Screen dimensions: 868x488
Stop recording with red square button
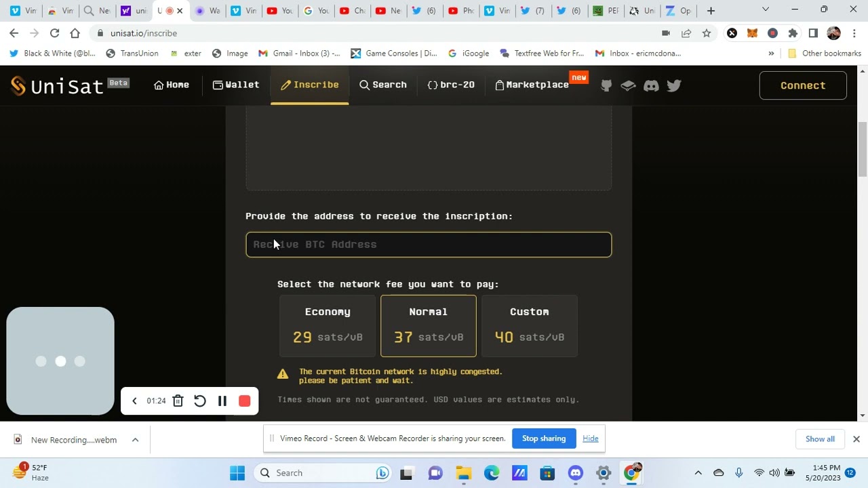(x=245, y=401)
